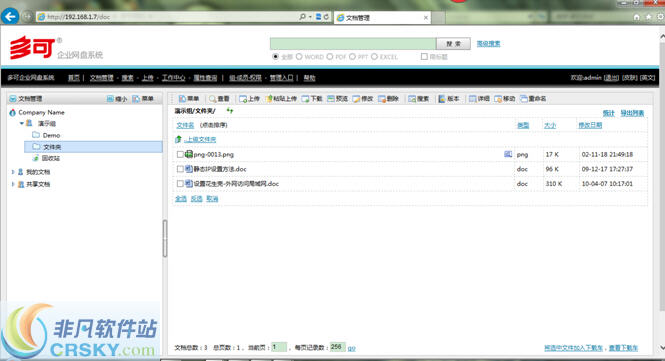
Task: Click the 多可 logo
Action: click(x=32, y=47)
